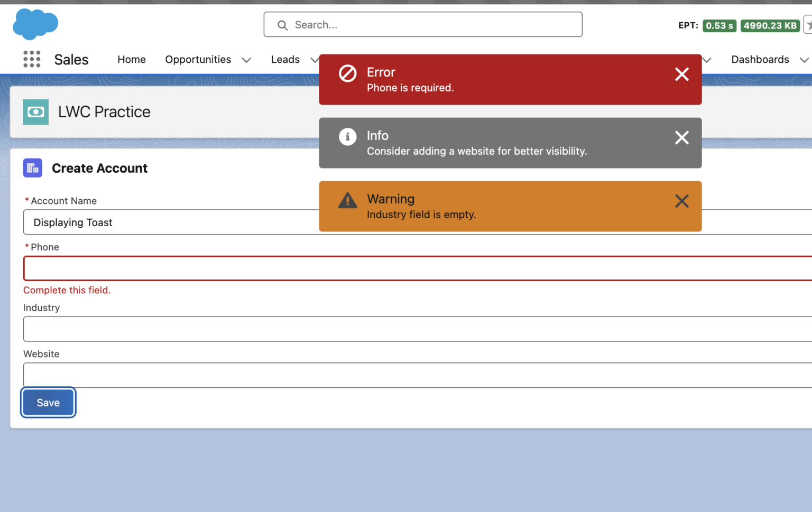812x512 pixels.
Task: Dismiss the "Industry field is empty" warning
Action: [681, 201]
